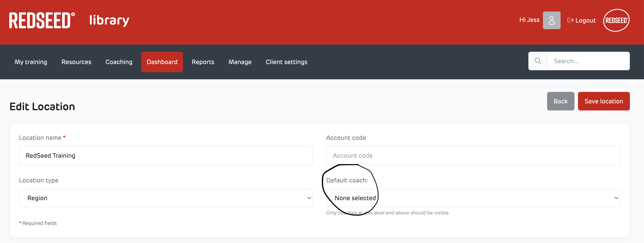Open the Reports section

203,62
